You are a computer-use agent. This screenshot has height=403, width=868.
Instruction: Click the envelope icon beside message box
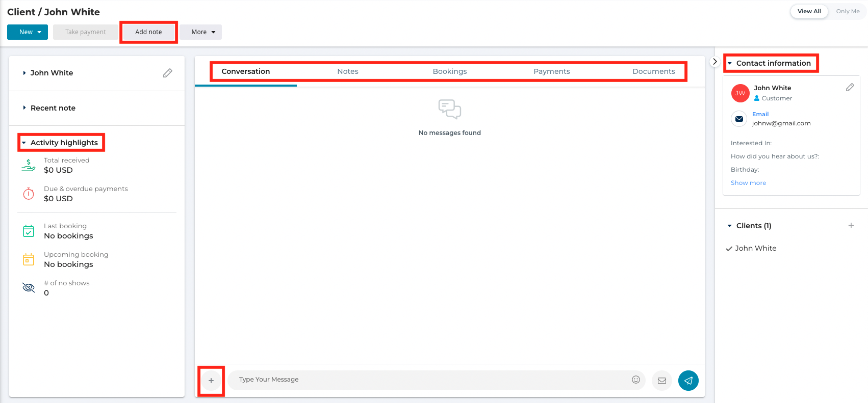point(661,380)
